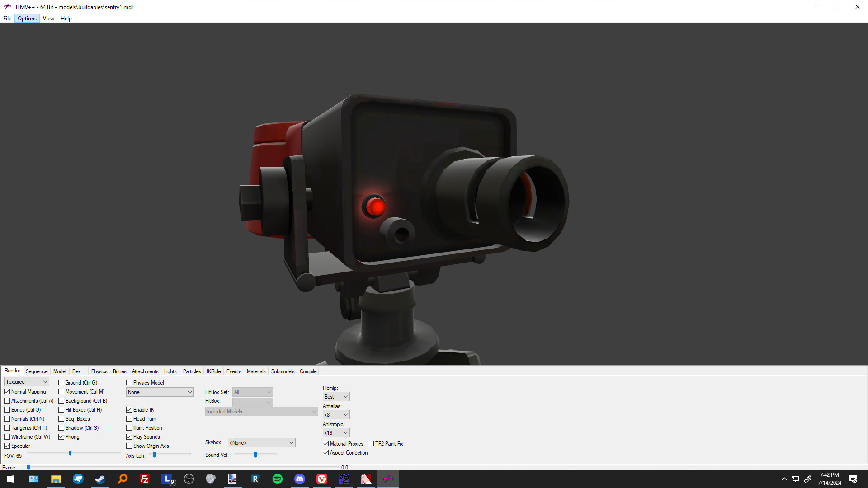Open the Skybox dropdown
This screenshot has height=488, width=868.
261,443
